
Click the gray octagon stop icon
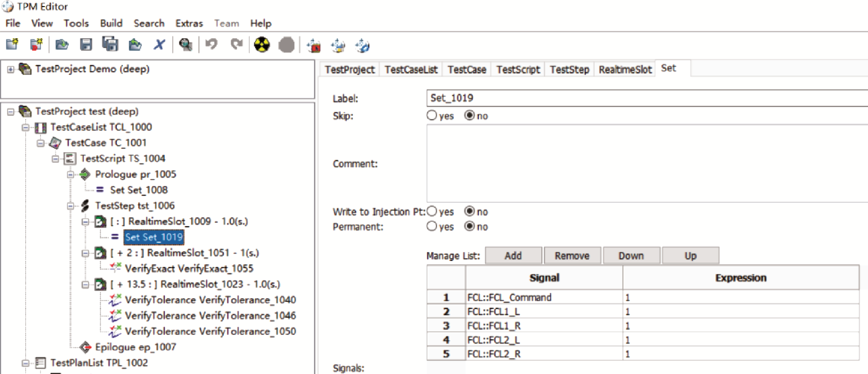click(286, 45)
